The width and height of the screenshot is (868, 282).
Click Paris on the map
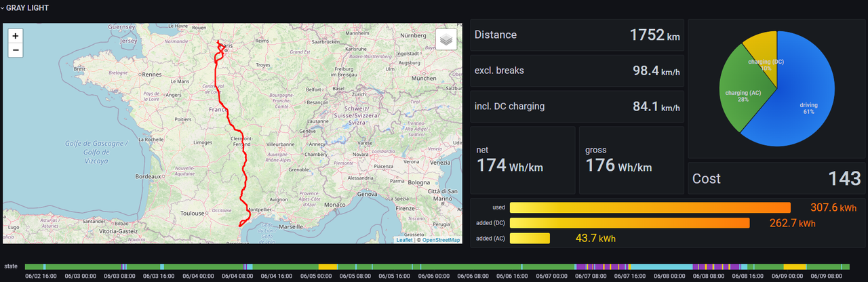click(226, 47)
